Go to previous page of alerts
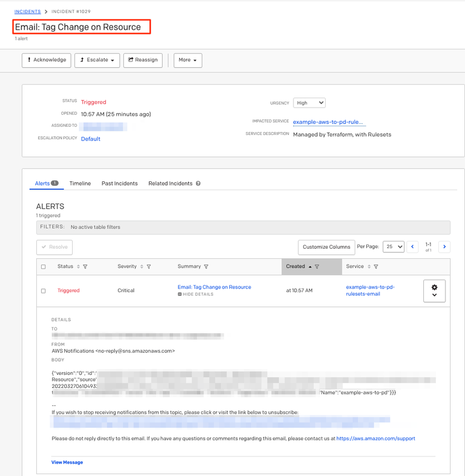 [x=413, y=247]
